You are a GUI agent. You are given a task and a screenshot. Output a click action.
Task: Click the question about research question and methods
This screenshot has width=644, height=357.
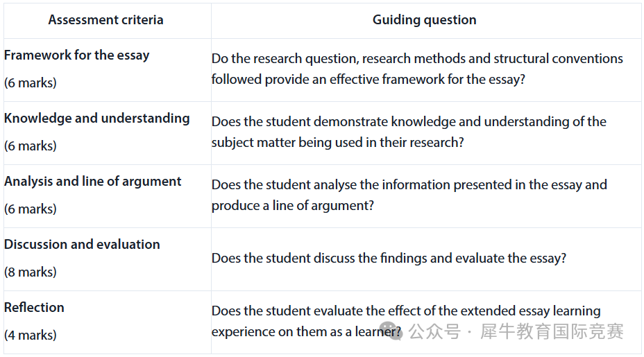click(x=417, y=69)
